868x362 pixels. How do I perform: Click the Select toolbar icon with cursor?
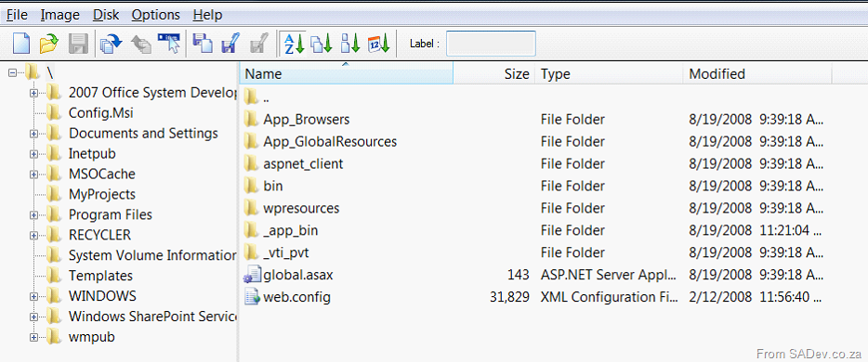tap(169, 44)
